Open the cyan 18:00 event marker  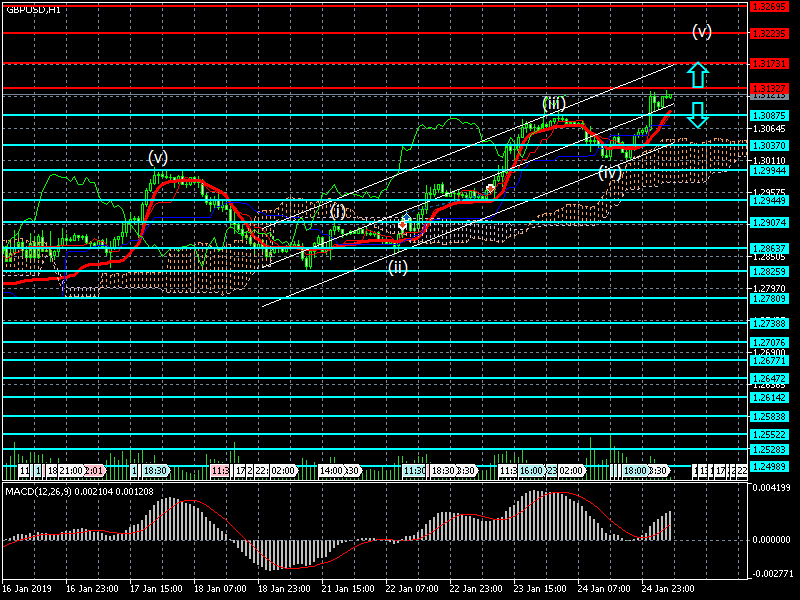click(x=635, y=470)
